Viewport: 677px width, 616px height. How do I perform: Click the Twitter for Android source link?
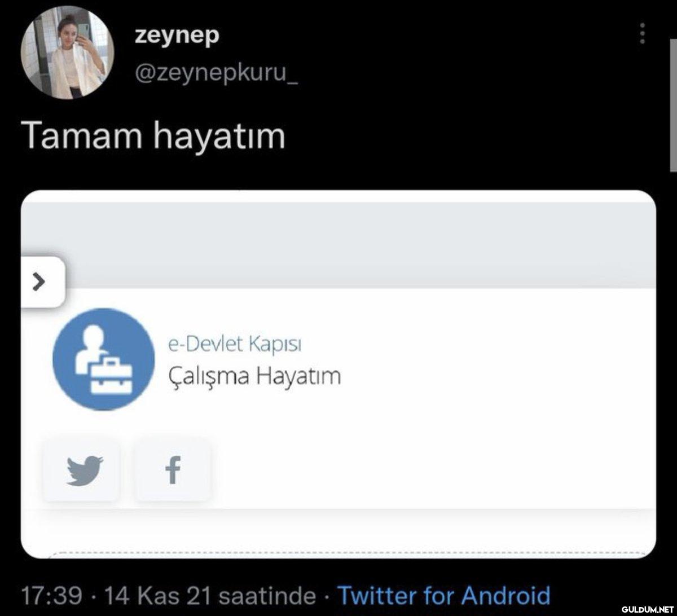(x=443, y=595)
